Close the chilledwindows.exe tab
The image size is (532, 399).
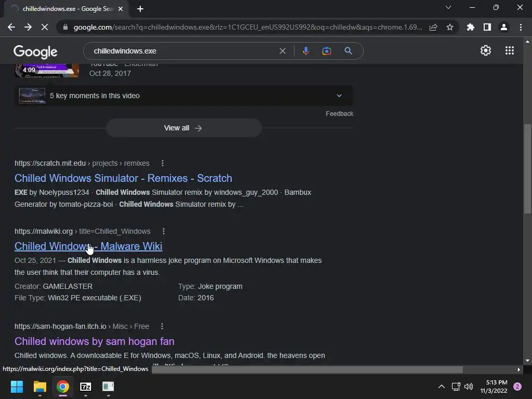pos(121,9)
